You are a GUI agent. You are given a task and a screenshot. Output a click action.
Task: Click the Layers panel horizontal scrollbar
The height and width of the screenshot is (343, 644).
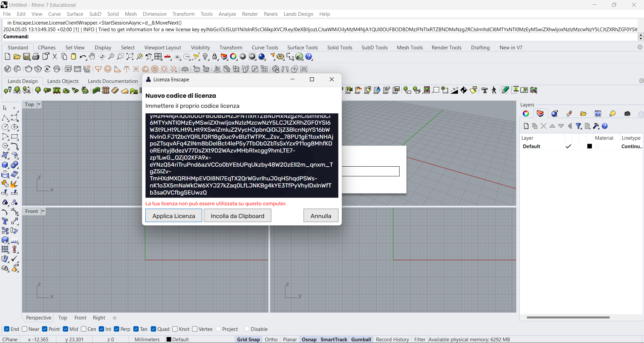568,317
